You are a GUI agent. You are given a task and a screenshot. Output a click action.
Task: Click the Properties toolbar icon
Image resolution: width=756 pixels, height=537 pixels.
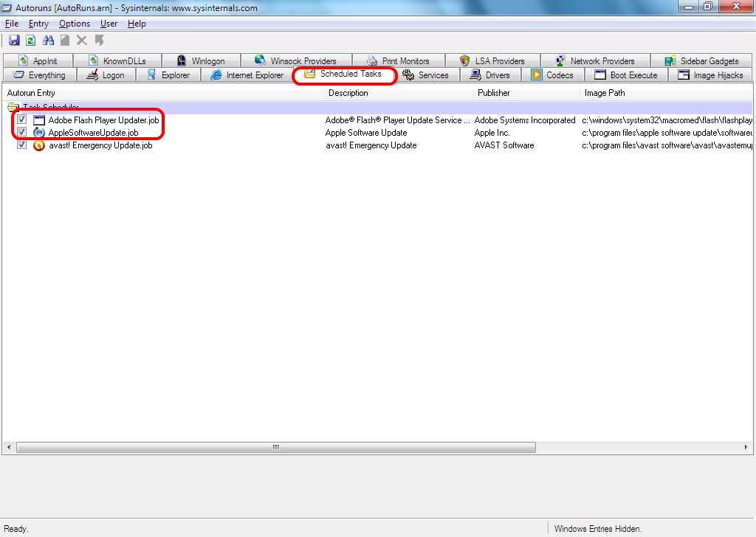(x=65, y=41)
